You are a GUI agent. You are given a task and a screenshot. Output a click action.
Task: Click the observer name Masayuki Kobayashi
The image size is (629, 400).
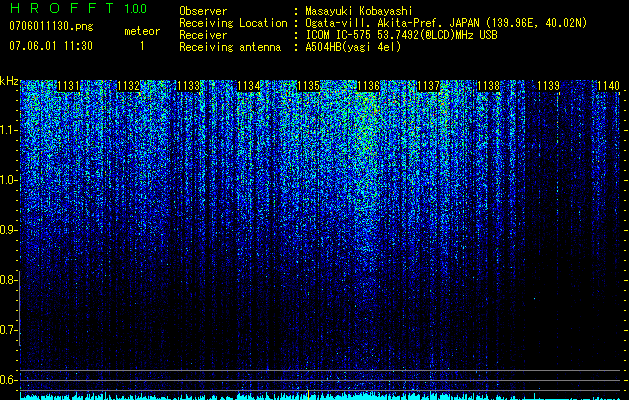[x=359, y=11]
